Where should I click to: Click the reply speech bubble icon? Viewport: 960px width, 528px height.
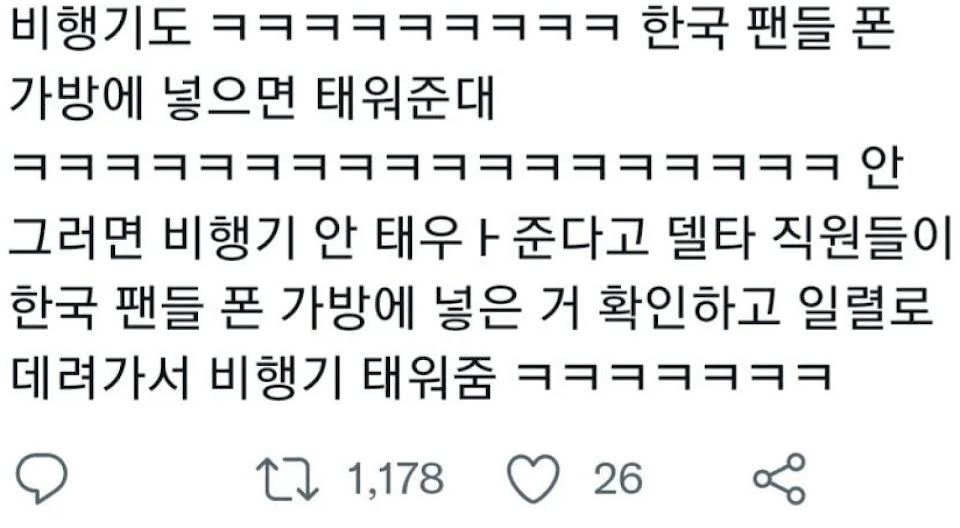(x=42, y=478)
